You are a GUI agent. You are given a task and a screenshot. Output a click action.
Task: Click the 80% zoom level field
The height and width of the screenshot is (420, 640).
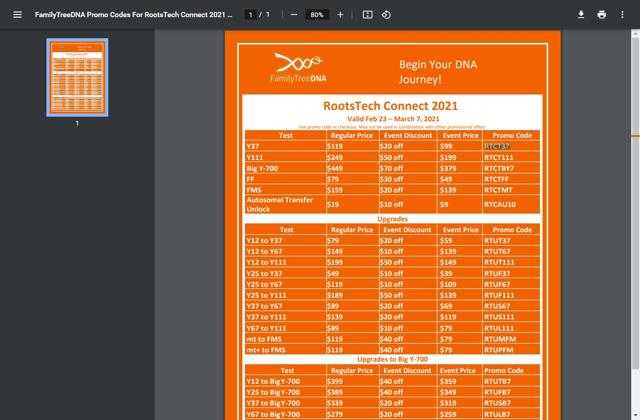tap(317, 15)
